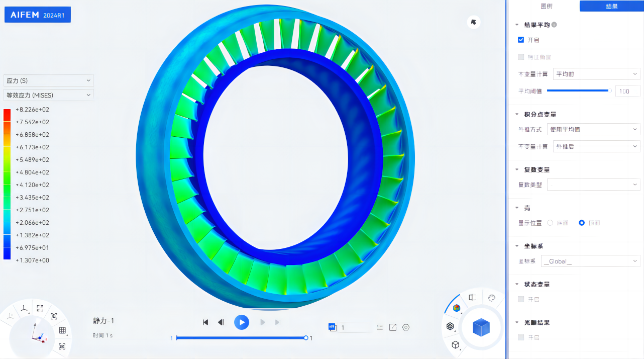Screen dimensions: 644x359
Task: Click the coordinate axes display icon
Action: (24, 309)
